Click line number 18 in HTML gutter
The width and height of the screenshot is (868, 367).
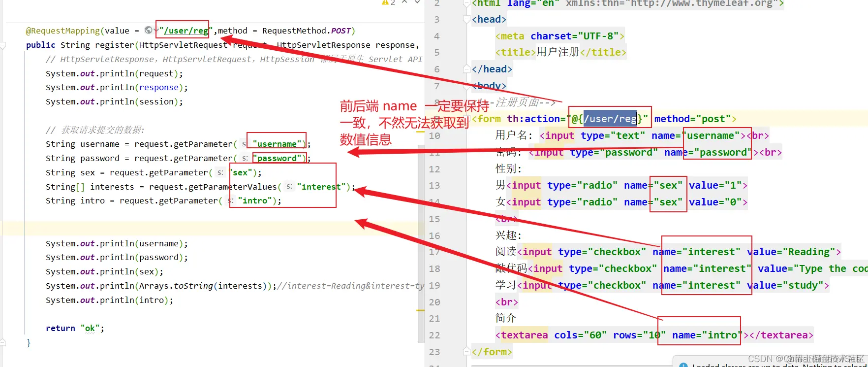tap(434, 268)
